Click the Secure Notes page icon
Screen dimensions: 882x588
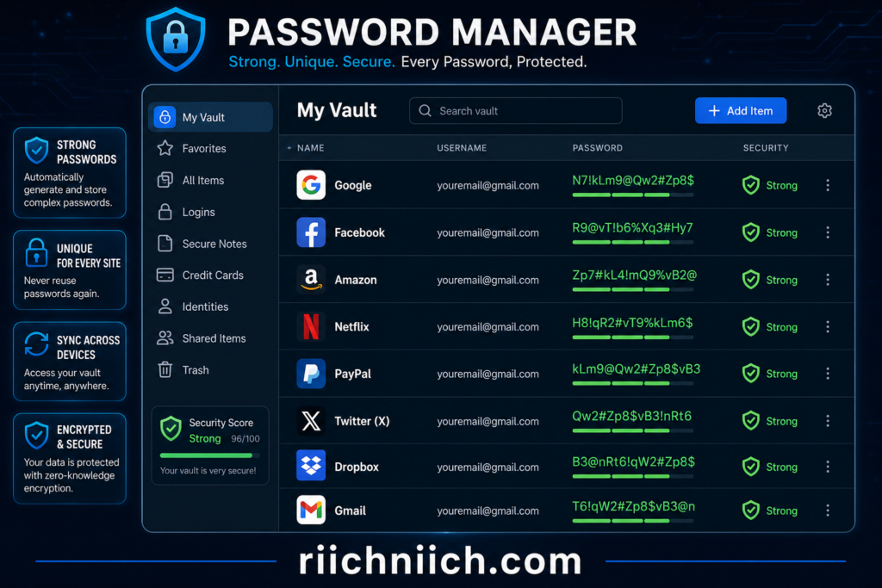click(x=165, y=244)
